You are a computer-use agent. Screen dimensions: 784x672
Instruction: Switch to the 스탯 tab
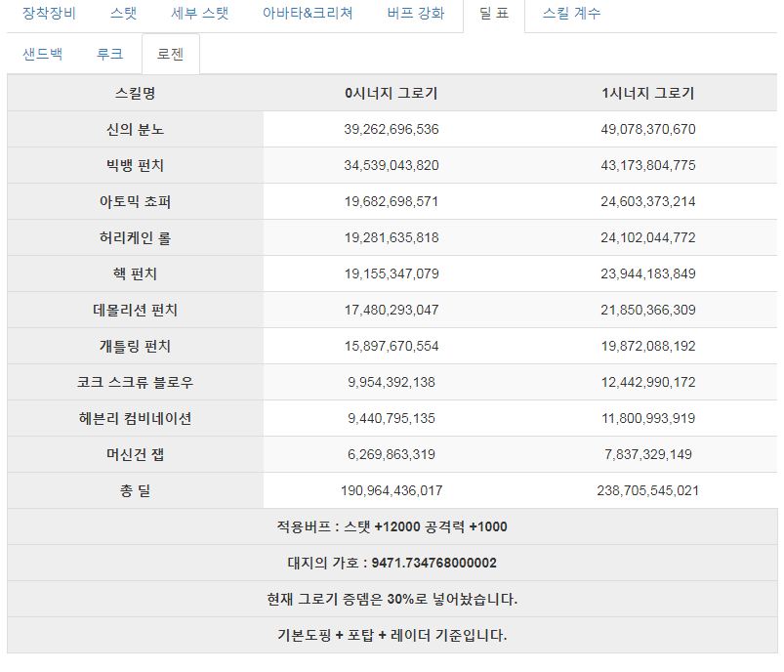point(123,13)
